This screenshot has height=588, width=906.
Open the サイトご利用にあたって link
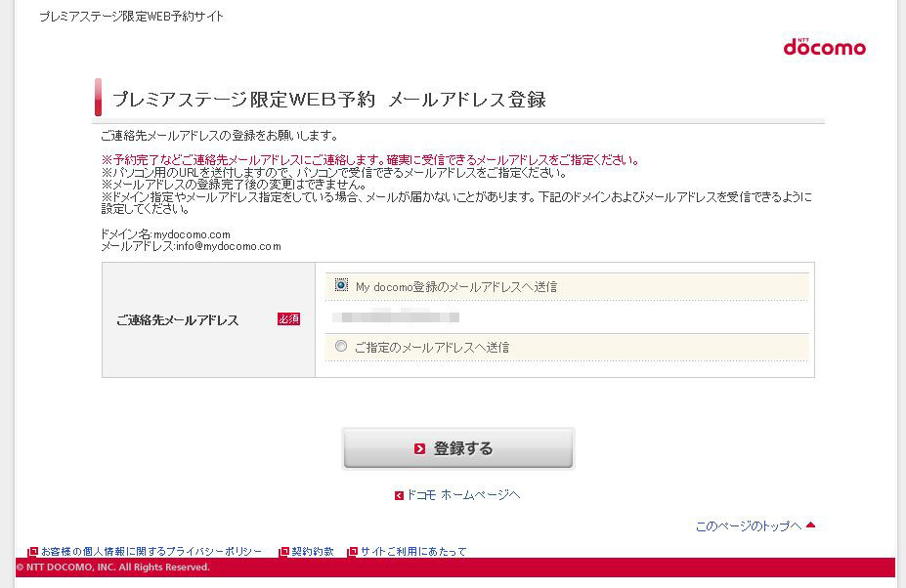pyautogui.click(x=413, y=552)
